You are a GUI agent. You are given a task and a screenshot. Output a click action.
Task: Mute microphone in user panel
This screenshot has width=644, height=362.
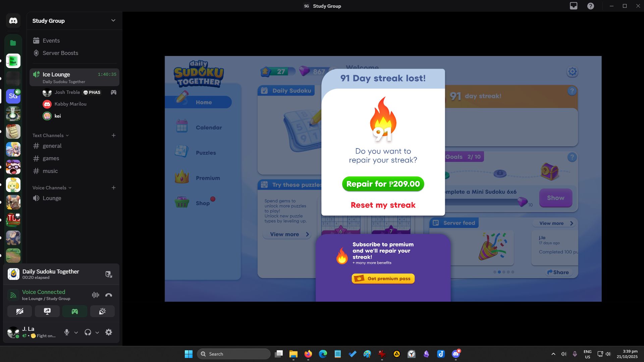click(67, 332)
